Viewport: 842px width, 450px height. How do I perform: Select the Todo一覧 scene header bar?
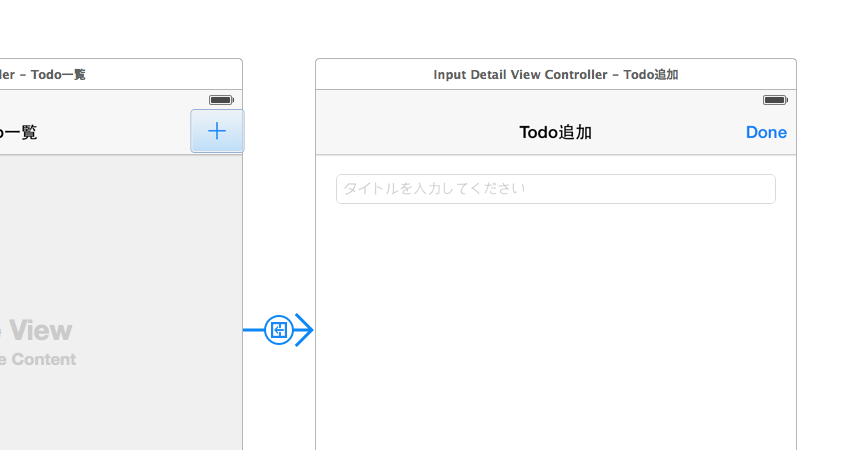[120, 75]
